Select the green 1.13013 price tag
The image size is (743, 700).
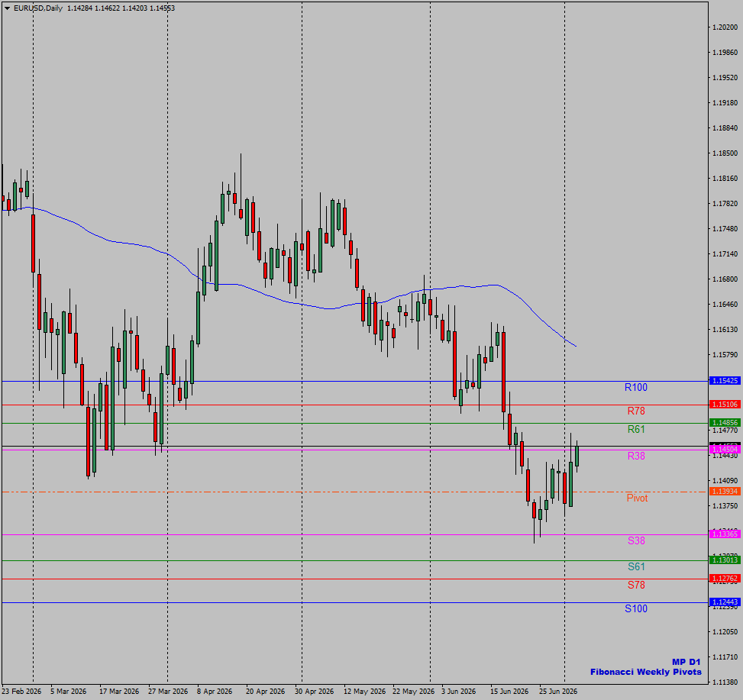click(x=725, y=560)
